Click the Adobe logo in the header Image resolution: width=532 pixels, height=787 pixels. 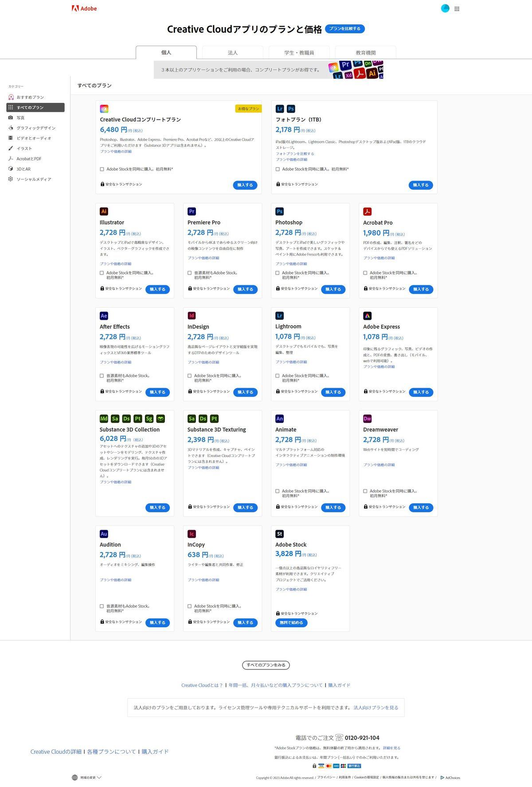coord(84,8)
